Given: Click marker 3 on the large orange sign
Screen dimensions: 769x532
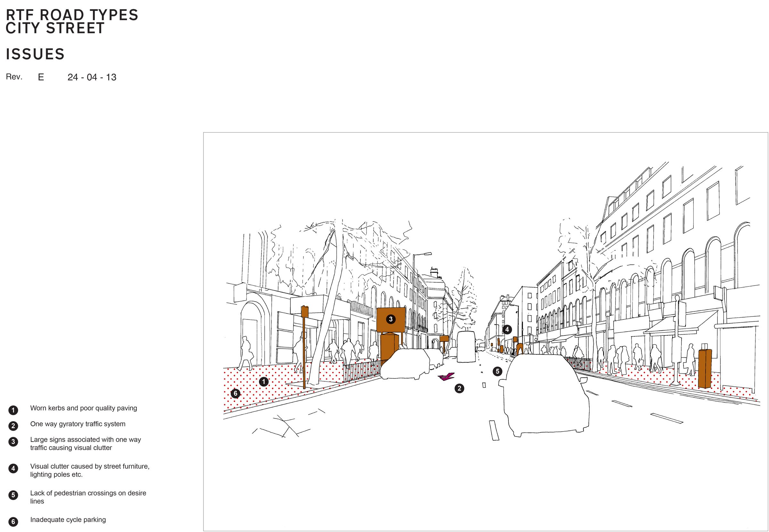Looking at the screenshot, I should coord(391,319).
